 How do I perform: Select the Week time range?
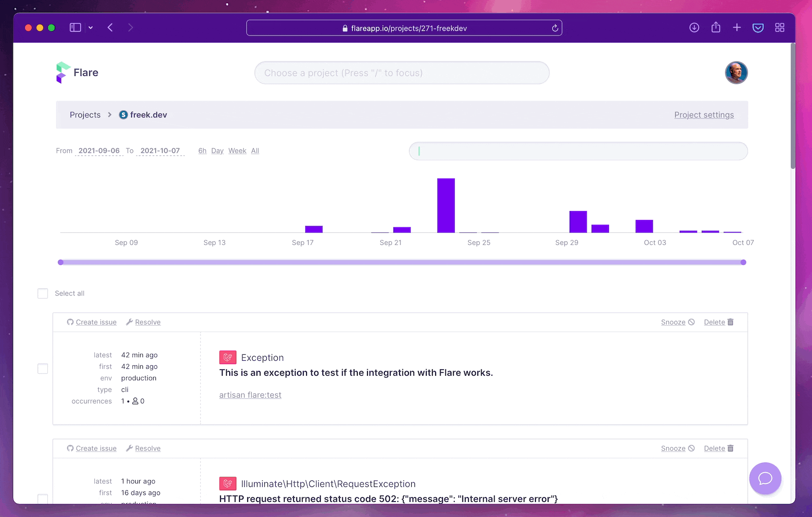point(237,151)
